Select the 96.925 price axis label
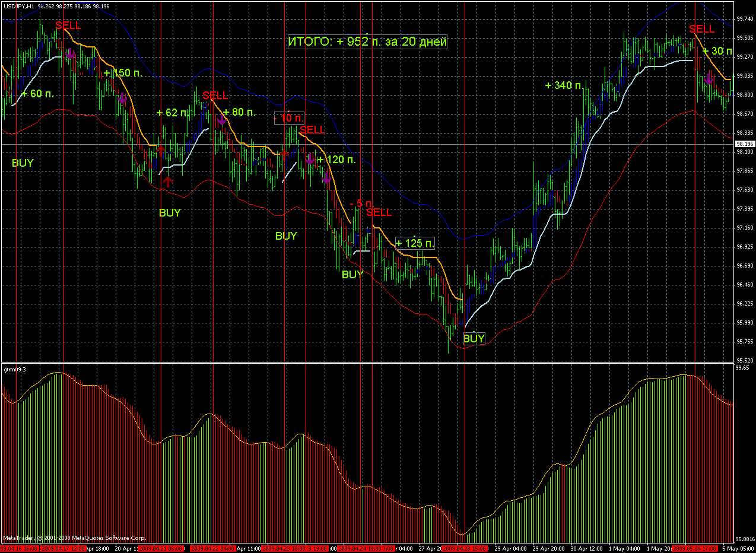Viewport: 756px width, 553px height. pos(744,247)
